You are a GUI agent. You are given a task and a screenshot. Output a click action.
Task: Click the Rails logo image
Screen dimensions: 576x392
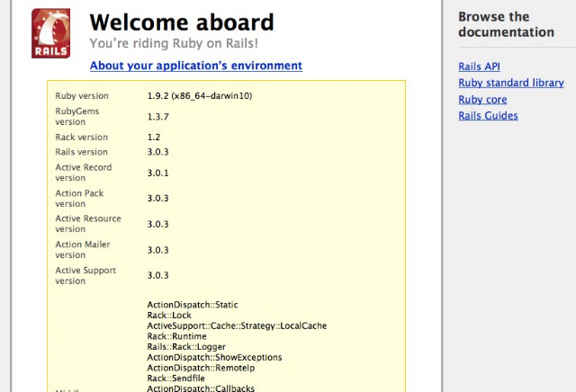click(50, 33)
